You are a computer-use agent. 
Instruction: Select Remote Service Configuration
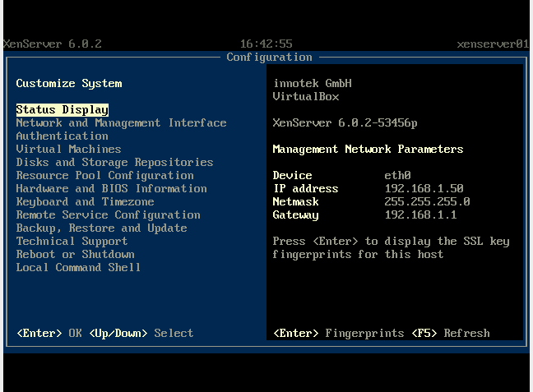[x=108, y=214]
